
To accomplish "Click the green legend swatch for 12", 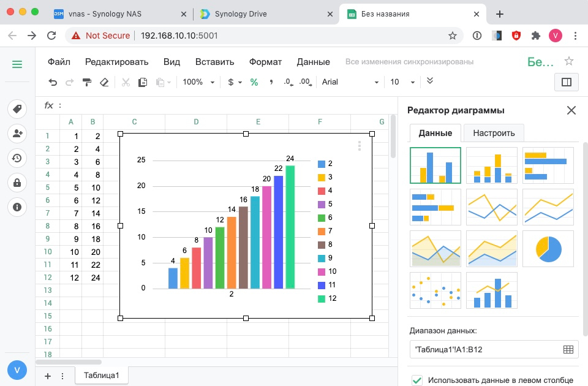I will pos(322,299).
